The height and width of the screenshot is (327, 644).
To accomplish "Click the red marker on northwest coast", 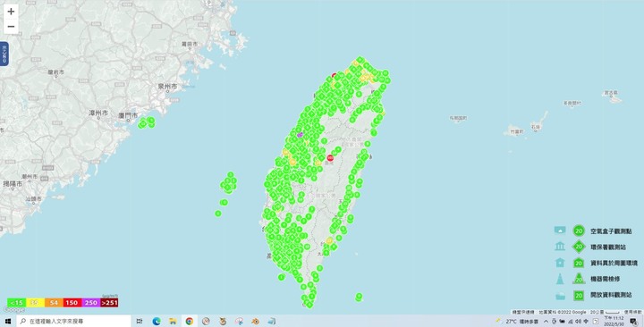I will (x=334, y=75).
